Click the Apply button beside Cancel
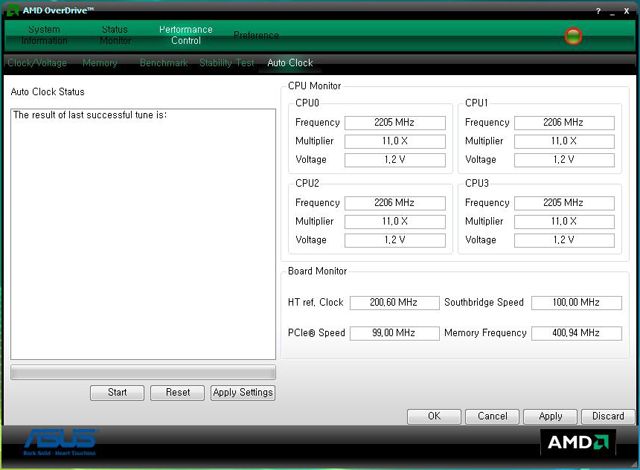Screen dimensions: 640x470 coord(550,417)
